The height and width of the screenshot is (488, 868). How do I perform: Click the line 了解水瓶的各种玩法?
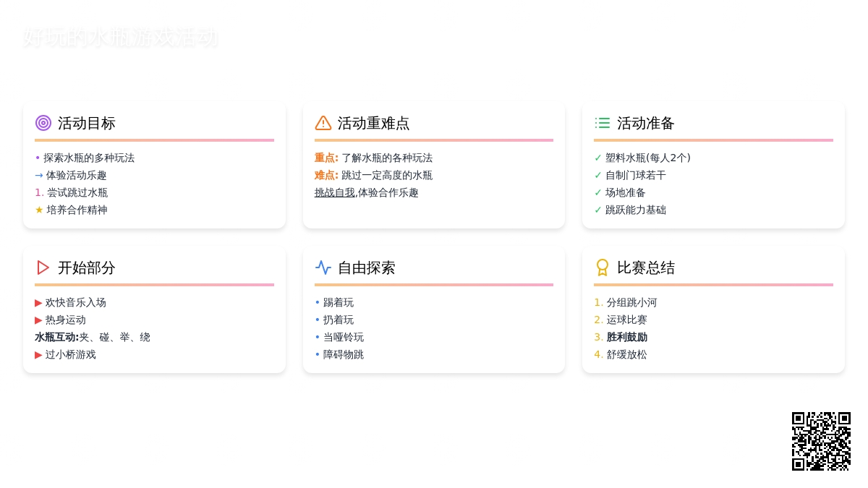coord(387,158)
